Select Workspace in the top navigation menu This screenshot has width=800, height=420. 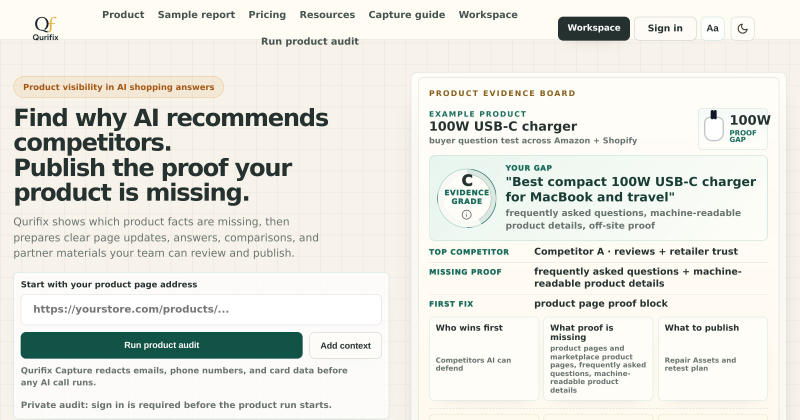488,15
